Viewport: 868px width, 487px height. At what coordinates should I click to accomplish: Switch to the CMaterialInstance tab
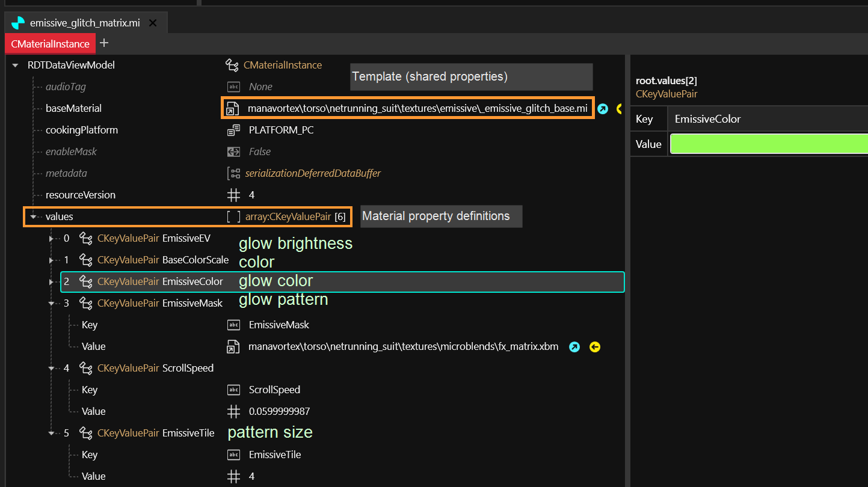(x=50, y=43)
